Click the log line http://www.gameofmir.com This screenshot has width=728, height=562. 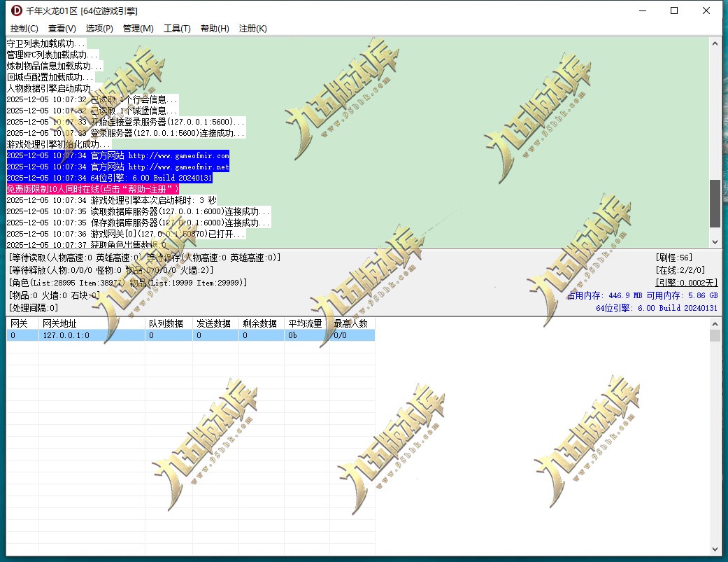click(118, 155)
